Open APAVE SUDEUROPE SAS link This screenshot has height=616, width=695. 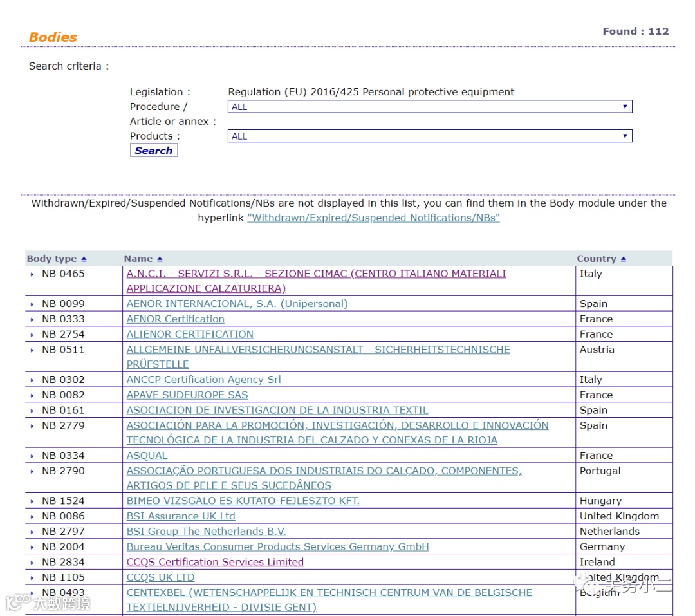point(187,395)
